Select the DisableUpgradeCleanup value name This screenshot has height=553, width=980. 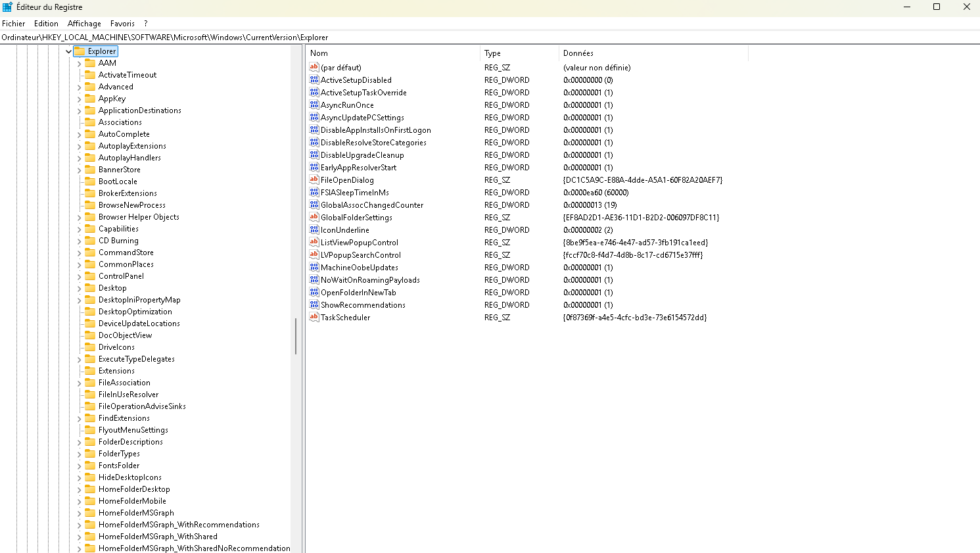[362, 155]
